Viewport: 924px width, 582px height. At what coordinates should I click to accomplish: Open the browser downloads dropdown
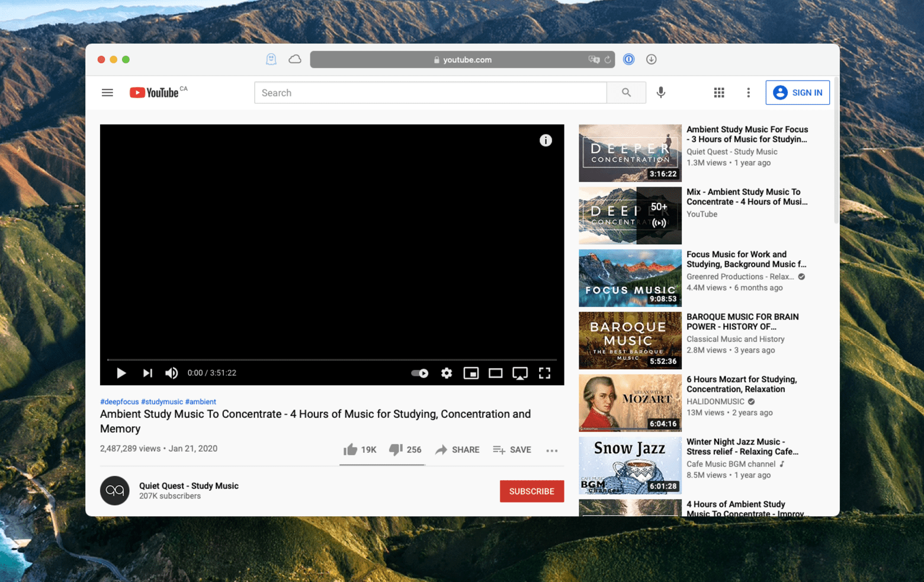[651, 59]
